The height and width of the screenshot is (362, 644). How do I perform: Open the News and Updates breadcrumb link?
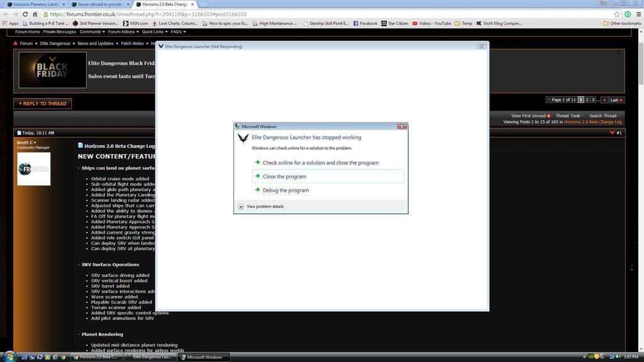pyautogui.click(x=96, y=43)
